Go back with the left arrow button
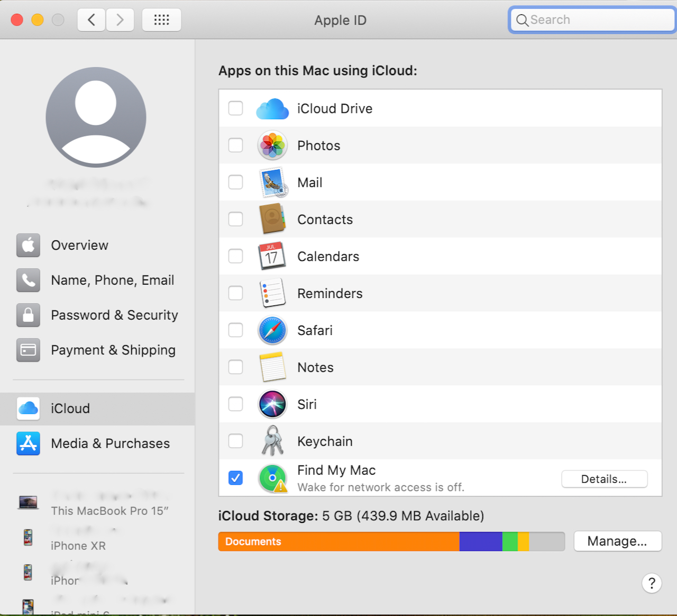Screen dimensions: 677x616 tap(91, 20)
